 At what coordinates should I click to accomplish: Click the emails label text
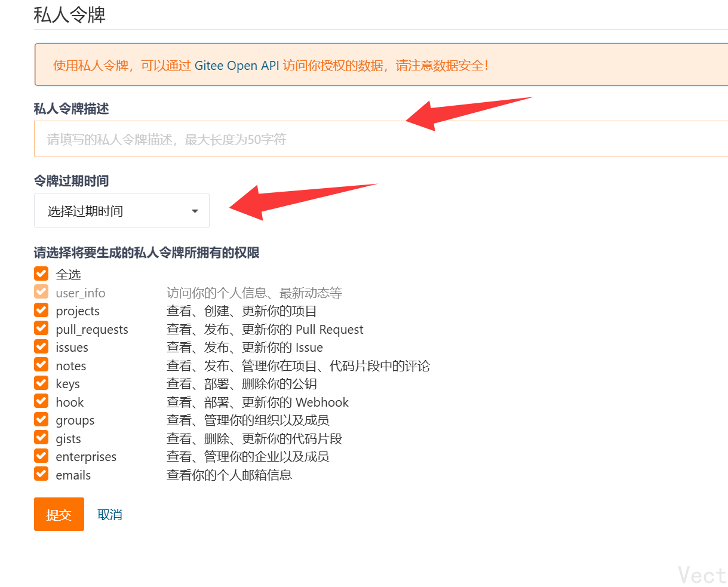click(x=73, y=475)
